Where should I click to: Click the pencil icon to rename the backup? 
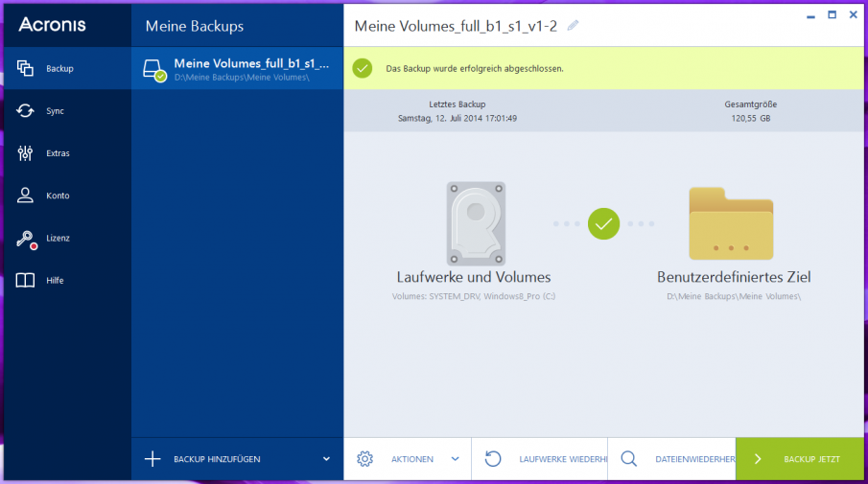573,26
